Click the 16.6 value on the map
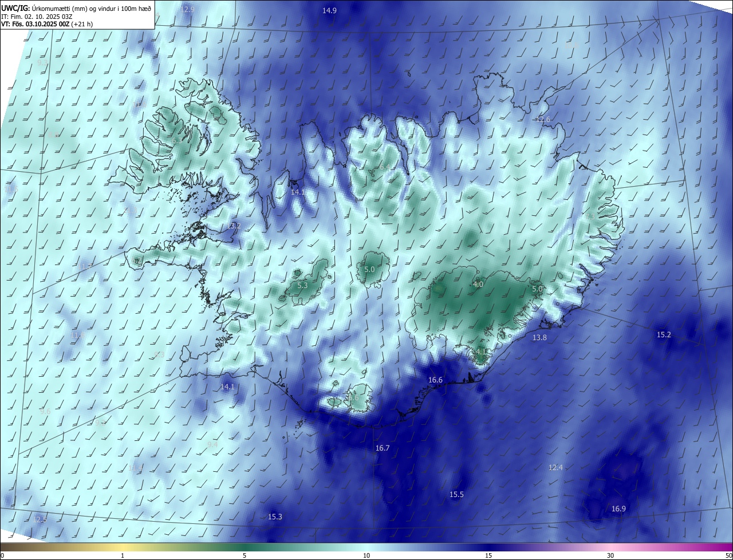 click(x=435, y=380)
